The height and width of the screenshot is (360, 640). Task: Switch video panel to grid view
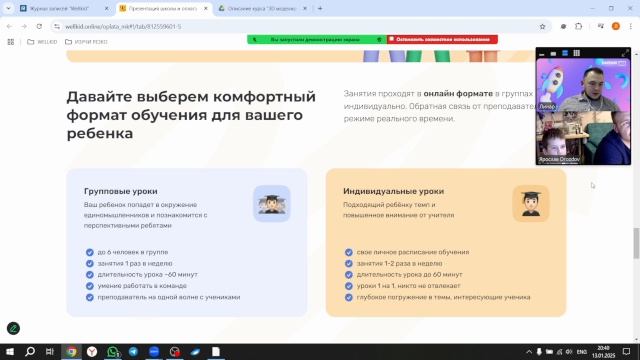[x=576, y=53]
